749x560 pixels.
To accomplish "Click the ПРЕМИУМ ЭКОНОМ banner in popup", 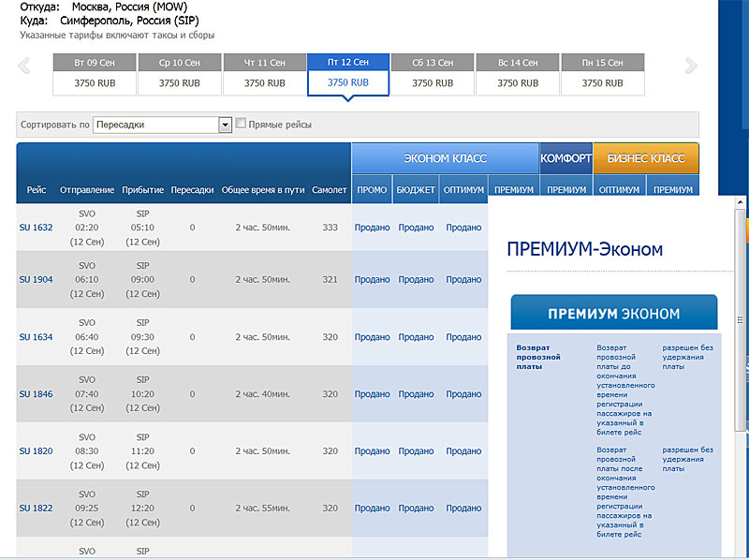I will click(x=614, y=313).
